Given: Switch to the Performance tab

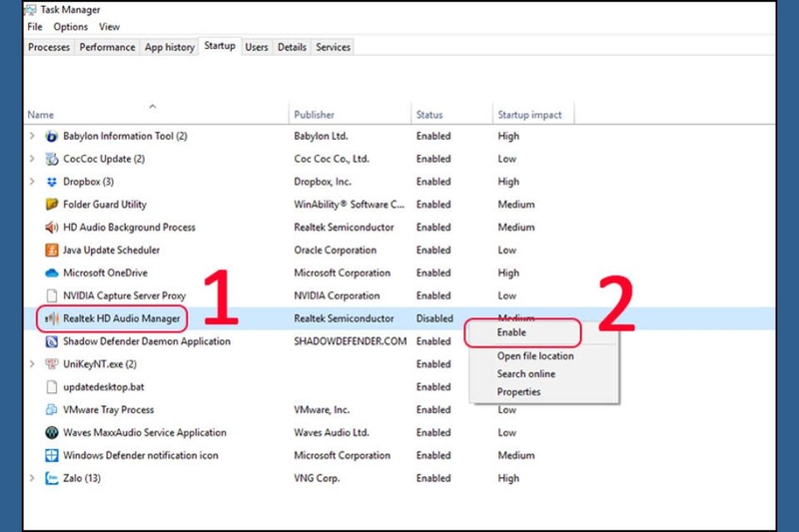Looking at the screenshot, I should tap(107, 47).
